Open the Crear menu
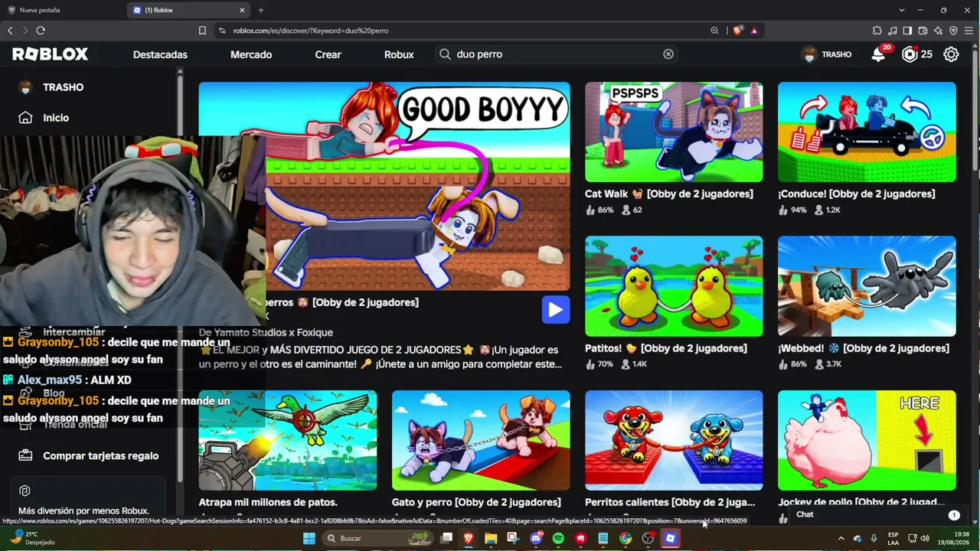980x551 pixels. pyautogui.click(x=328, y=54)
